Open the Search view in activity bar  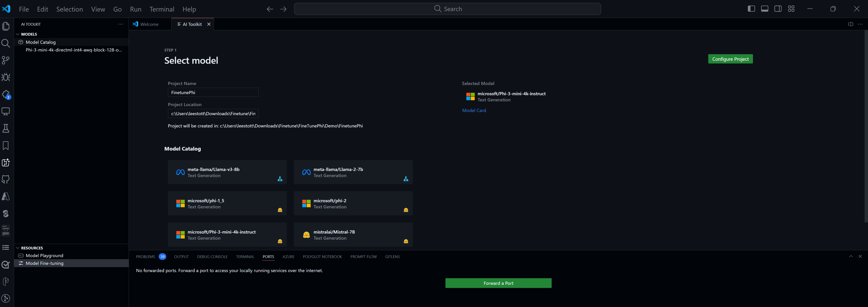[6, 43]
